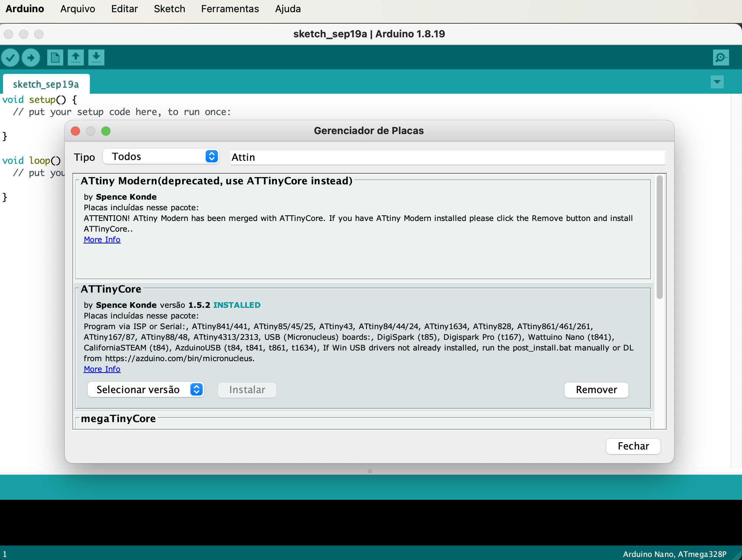Viewport: 742px width, 560px height.
Task: Open More Info link for ATtiny Modern
Action: point(102,240)
